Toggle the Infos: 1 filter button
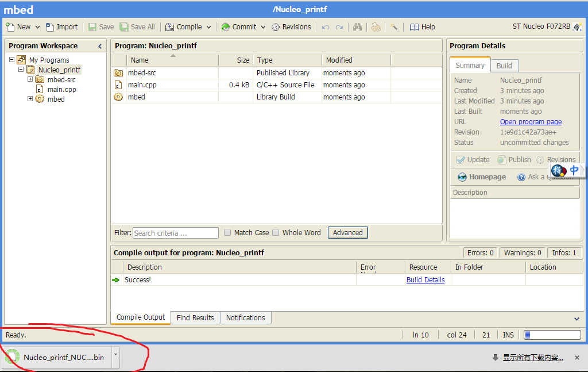588x372 pixels. (564, 252)
